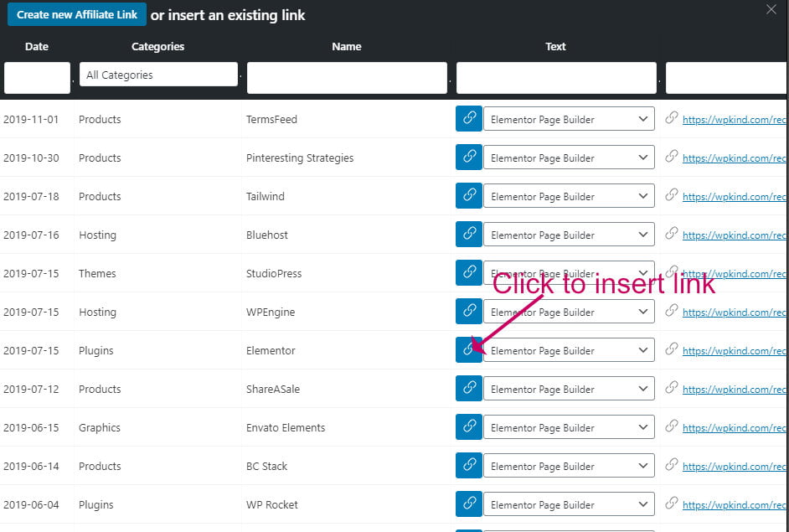Insert the StudioPress affiliate link
789x532 pixels.
[469, 273]
